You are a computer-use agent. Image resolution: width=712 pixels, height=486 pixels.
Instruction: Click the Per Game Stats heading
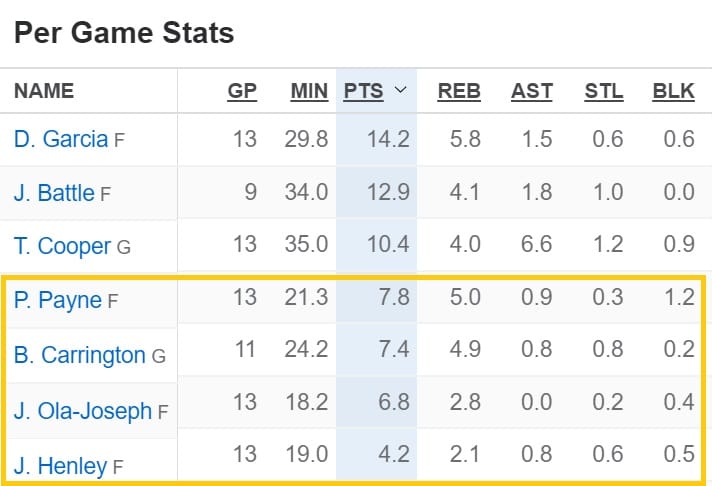[124, 33]
